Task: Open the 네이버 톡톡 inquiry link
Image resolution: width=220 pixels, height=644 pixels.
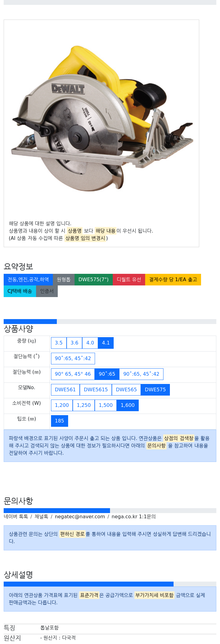Action: (16, 517)
